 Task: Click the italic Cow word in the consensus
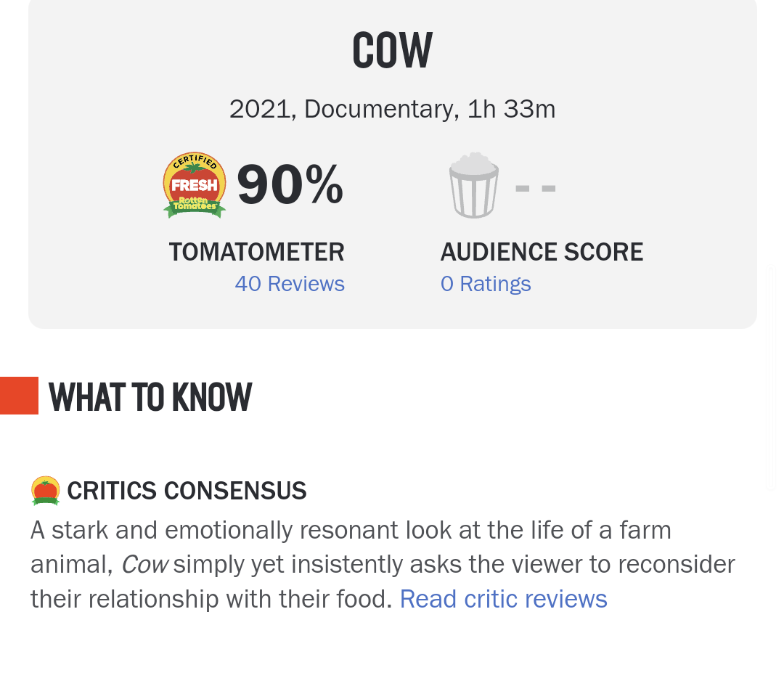145,565
